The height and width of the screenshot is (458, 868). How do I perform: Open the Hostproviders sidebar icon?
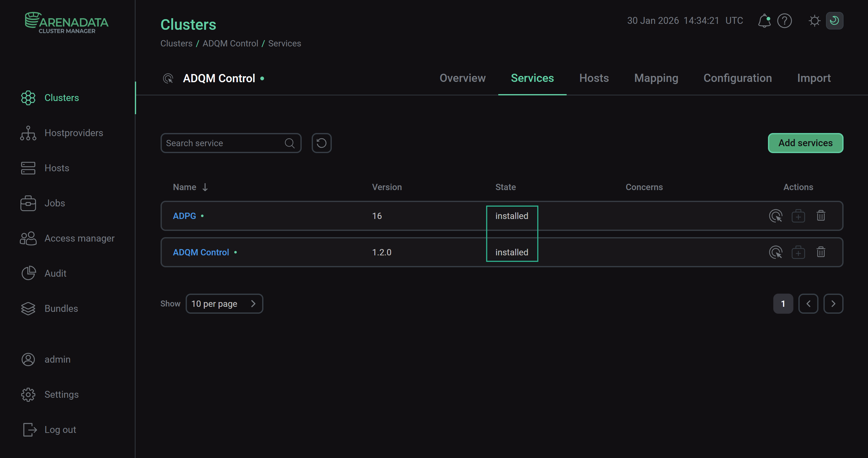click(28, 133)
